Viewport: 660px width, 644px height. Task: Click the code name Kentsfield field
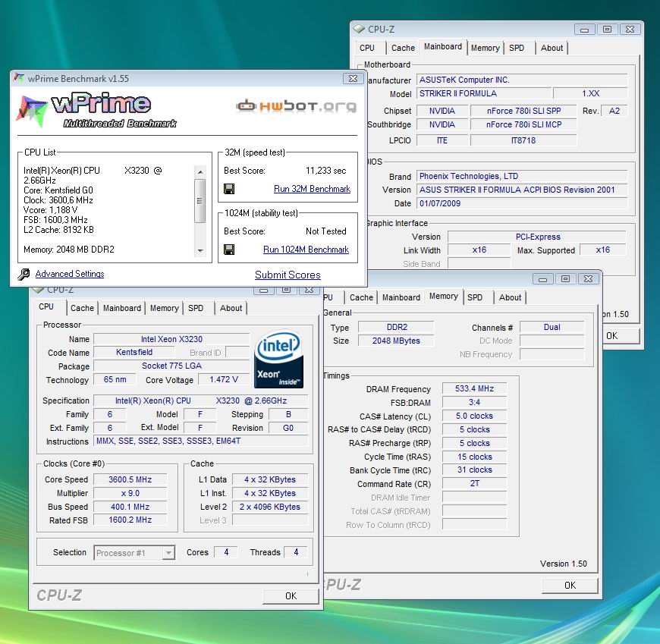(134, 352)
